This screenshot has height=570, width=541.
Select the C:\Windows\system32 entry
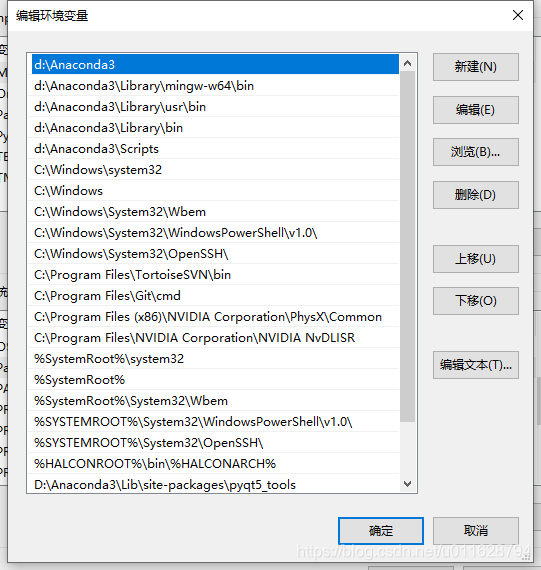point(215,170)
